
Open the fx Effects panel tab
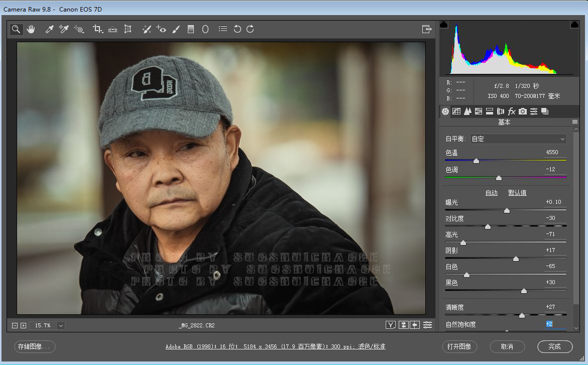tap(512, 111)
